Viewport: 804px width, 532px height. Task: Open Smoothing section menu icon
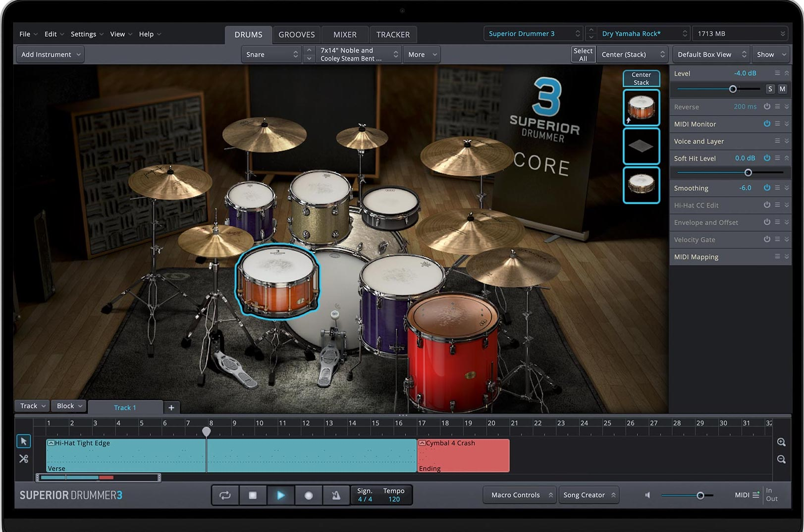click(x=777, y=188)
